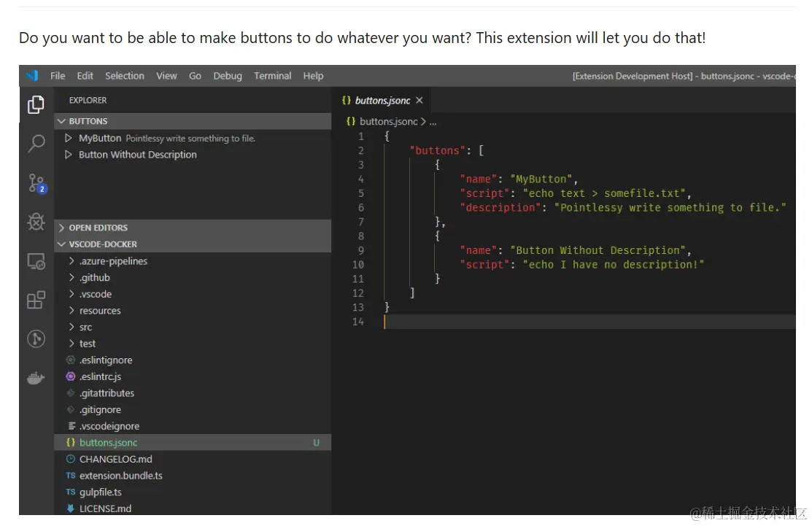Screen dimensions: 812x526
Task: Select buttons.jsonc in the file explorer
Action: point(108,443)
